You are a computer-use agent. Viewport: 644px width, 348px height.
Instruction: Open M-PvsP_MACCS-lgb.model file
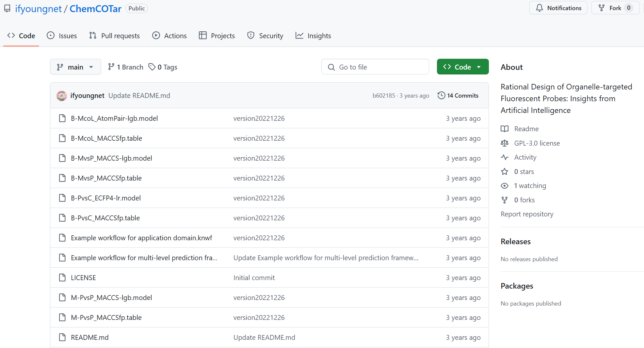(111, 297)
